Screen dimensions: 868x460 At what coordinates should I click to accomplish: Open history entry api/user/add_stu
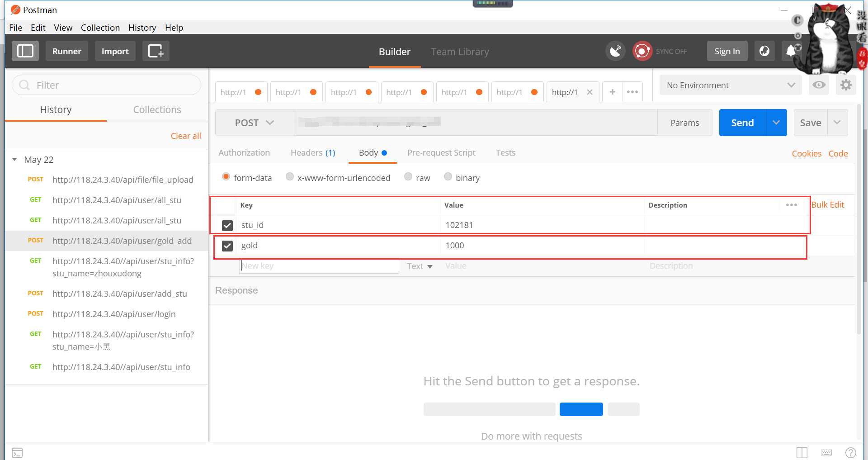[x=107, y=294]
